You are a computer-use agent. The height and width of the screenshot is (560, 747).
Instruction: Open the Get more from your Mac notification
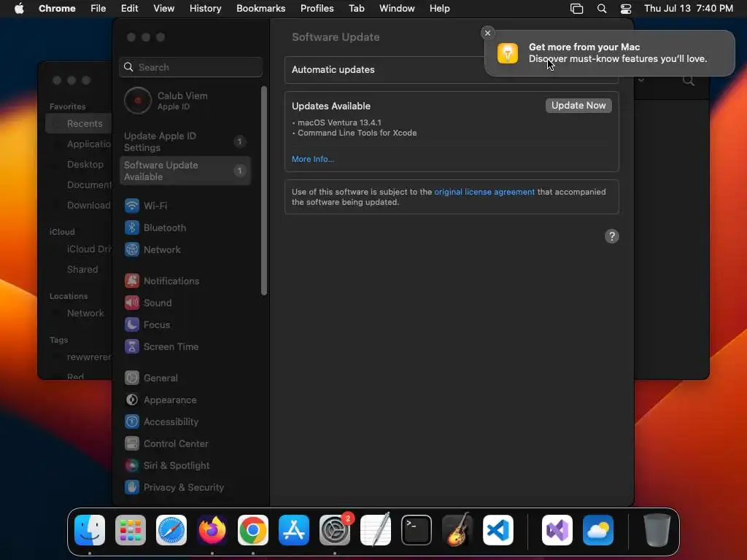(609, 52)
